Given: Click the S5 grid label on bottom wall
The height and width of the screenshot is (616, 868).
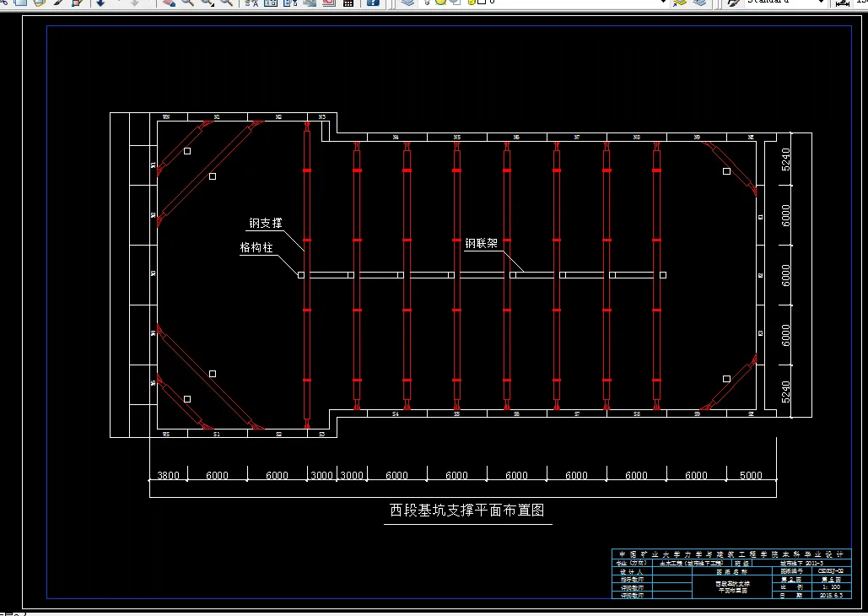Looking at the screenshot, I should (456, 413).
